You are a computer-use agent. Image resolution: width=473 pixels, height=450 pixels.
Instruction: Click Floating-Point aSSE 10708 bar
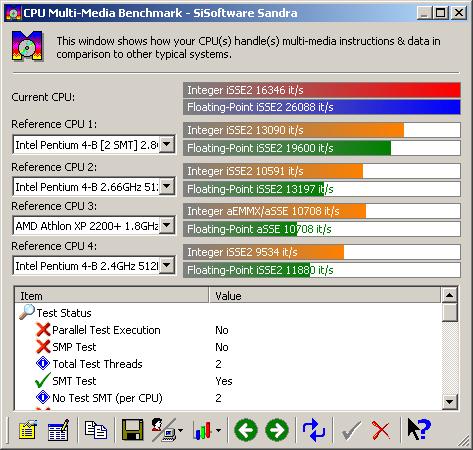click(x=322, y=229)
